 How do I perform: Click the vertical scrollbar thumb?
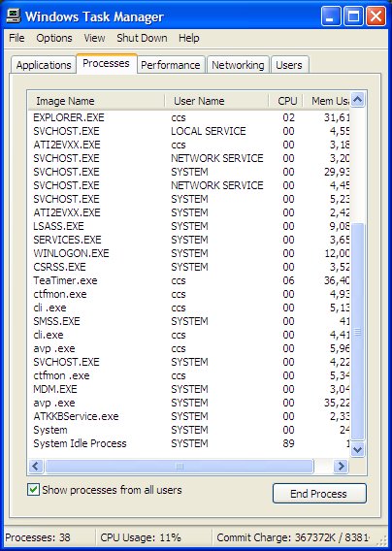[357, 332]
